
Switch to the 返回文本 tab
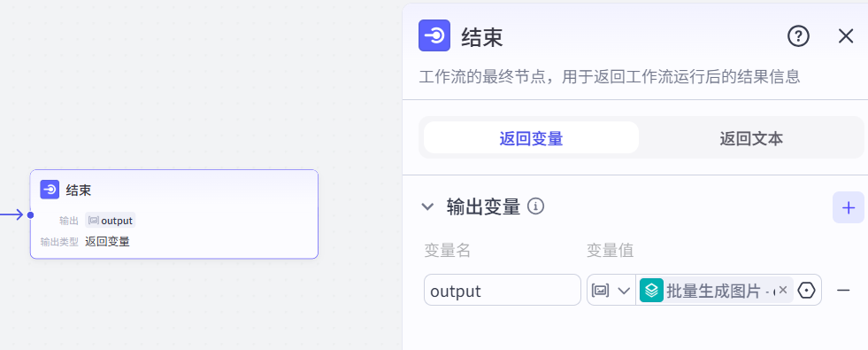pyautogui.click(x=751, y=138)
